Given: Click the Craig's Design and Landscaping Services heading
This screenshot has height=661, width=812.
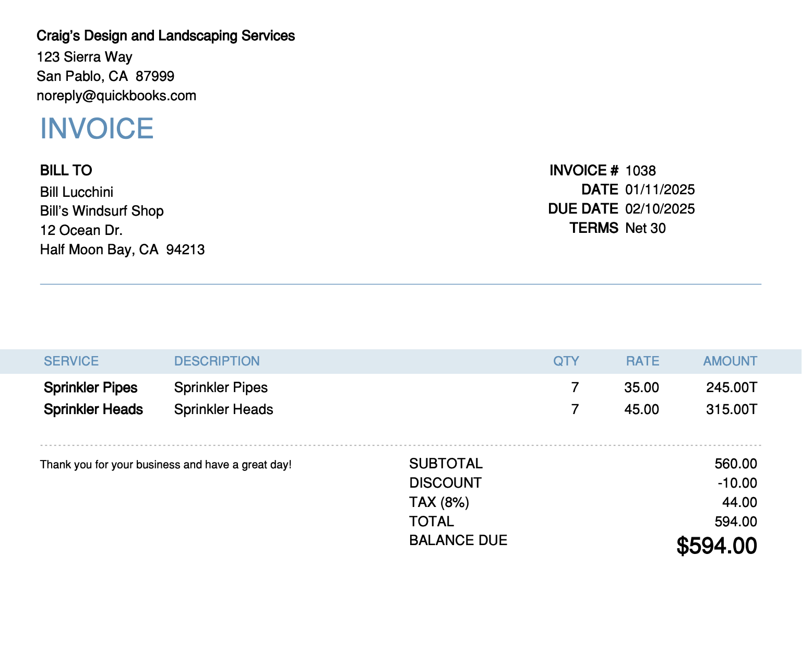Looking at the screenshot, I should (x=165, y=36).
